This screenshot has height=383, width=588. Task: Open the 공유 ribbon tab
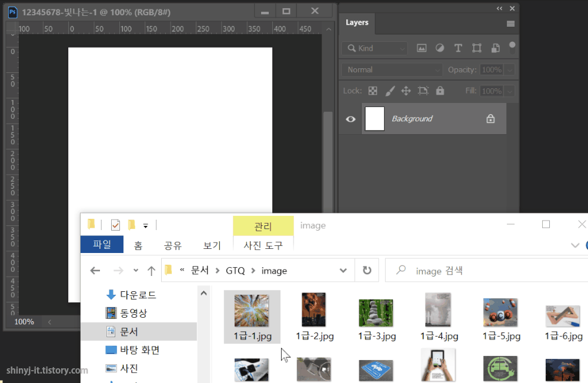(x=172, y=245)
